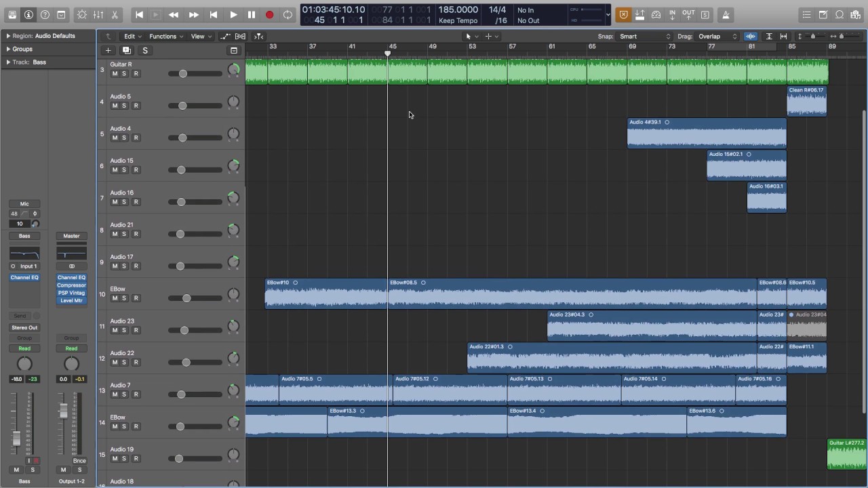
Task: Open the List Editors
Action: pyautogui.click(x=806, y=15)
